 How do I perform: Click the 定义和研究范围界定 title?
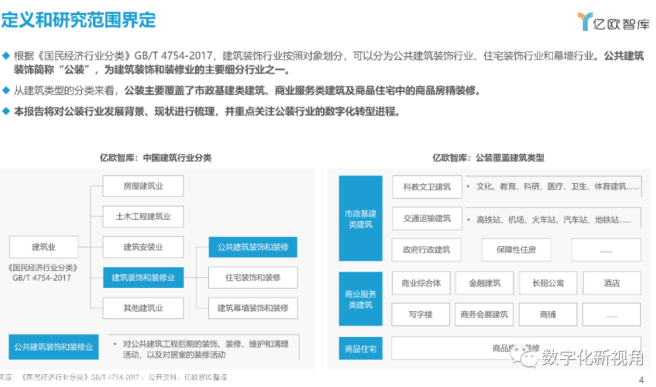(x=78, y=20)
